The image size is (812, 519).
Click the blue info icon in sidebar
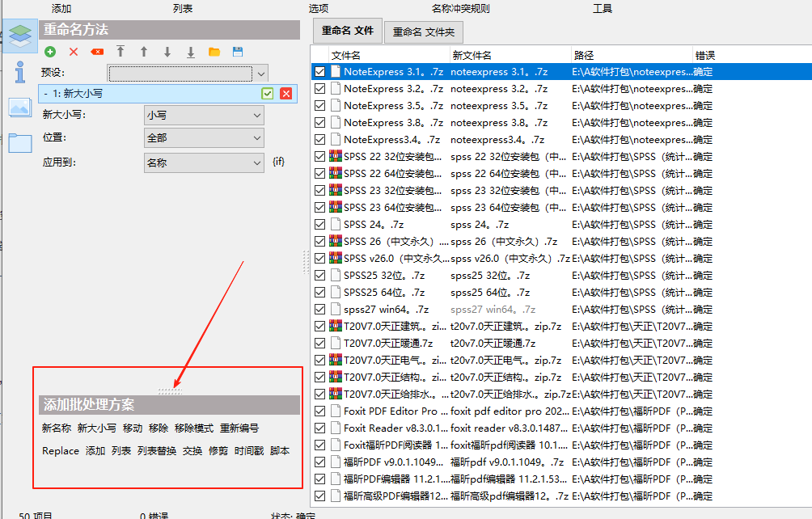click(x=20, y=72)
